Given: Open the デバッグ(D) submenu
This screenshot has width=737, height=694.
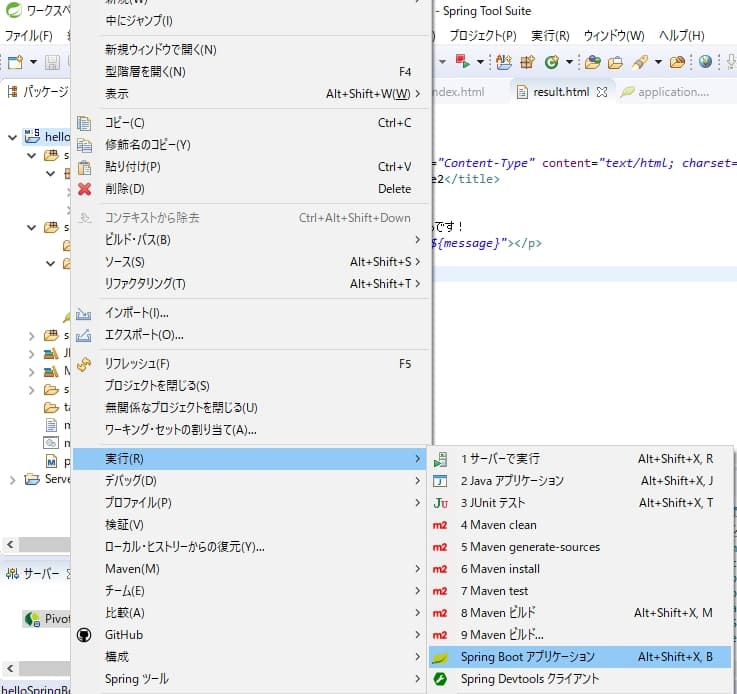Looking at the screenshot, I should tap(250, 481).
